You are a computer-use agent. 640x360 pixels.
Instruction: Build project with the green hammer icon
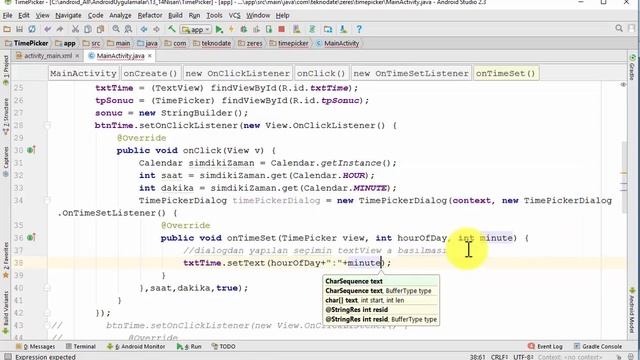tap(171, 29)
